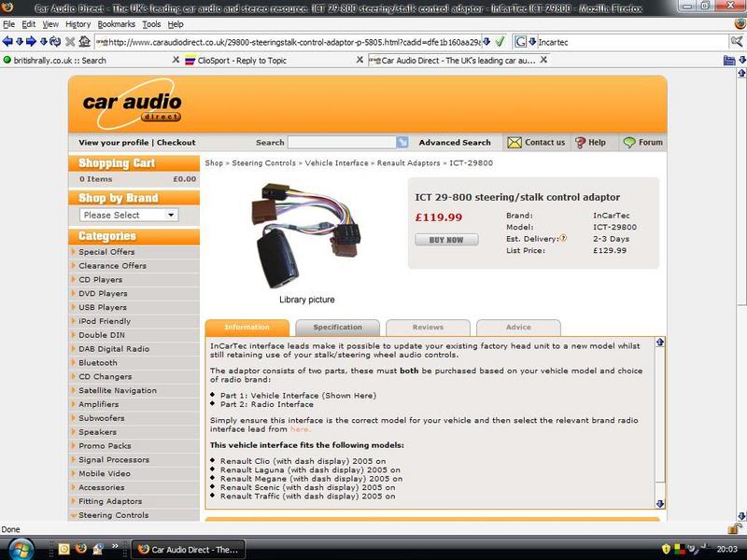Click the search magnifier in browser search bar

tap(737, 42)
